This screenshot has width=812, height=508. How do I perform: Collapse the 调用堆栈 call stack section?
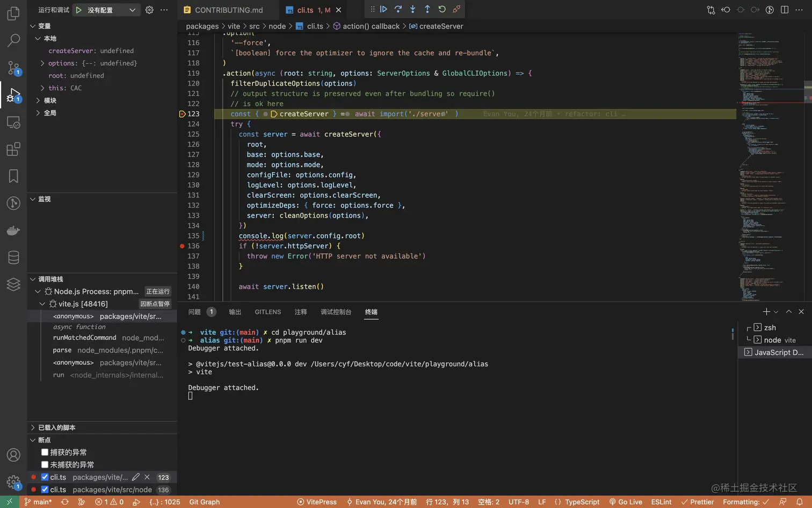coord(33,279)
